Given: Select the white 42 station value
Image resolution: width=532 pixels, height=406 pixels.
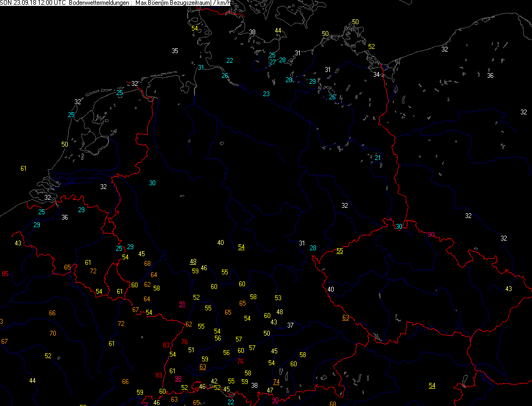Looking at the screenshot, I should click(x=214, y=381).
